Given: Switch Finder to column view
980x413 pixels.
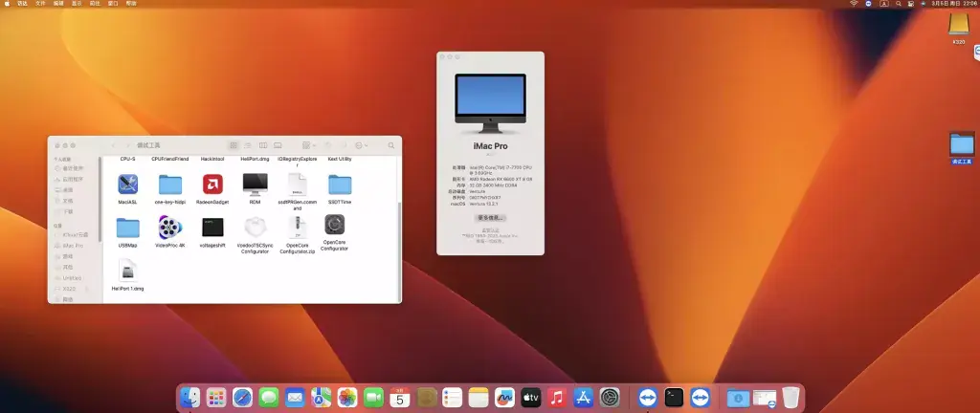Looking at the screenshot, I should point(263,145).
